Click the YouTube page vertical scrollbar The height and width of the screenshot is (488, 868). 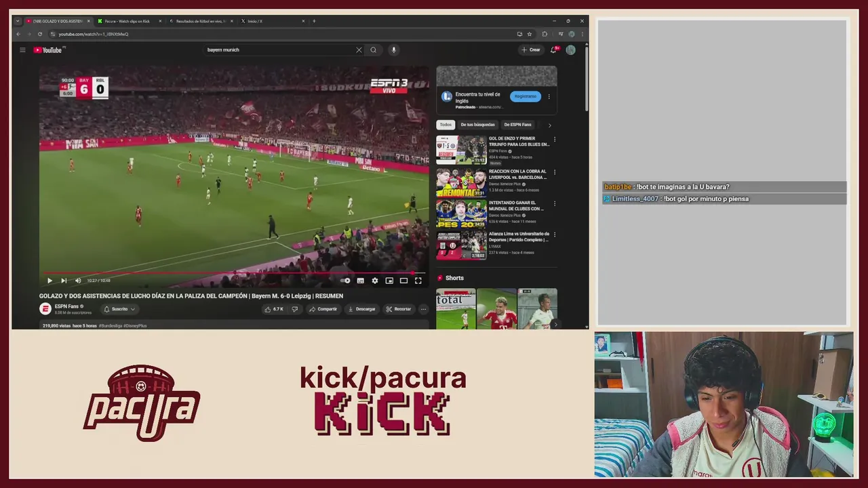pyautogui.click(x=587, y=78)
